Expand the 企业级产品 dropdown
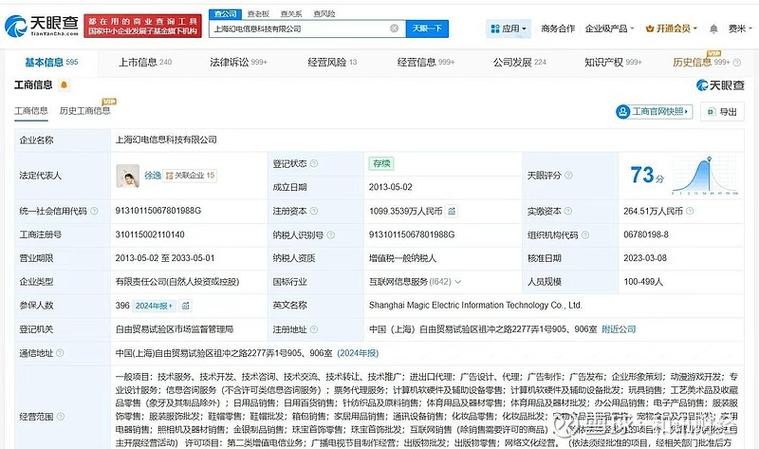The height and width of the screenshot is (449, 759). (609, 29)
